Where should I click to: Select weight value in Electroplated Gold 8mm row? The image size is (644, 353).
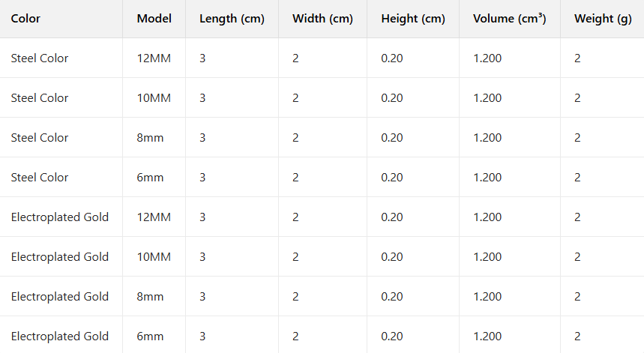577,297
